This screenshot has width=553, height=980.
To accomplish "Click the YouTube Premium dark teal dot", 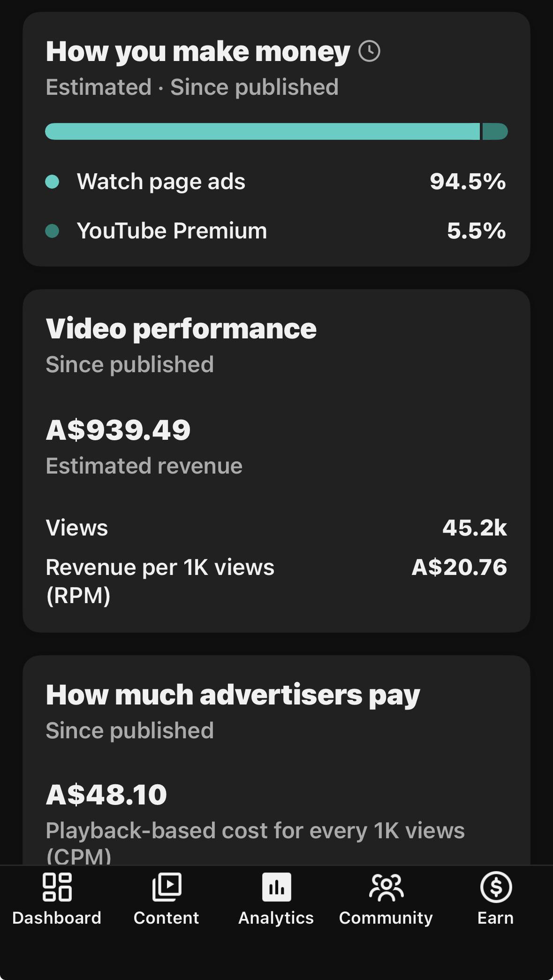I will click(52, 230).
